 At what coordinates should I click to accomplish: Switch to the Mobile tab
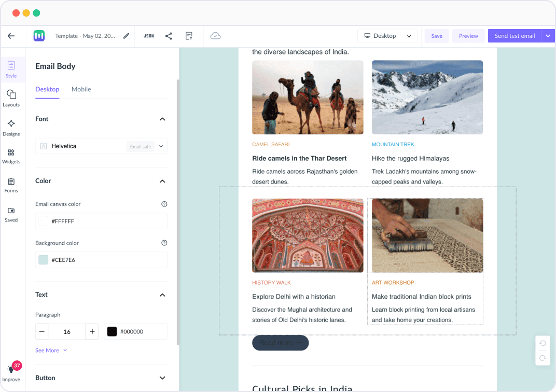coord(81,89)
